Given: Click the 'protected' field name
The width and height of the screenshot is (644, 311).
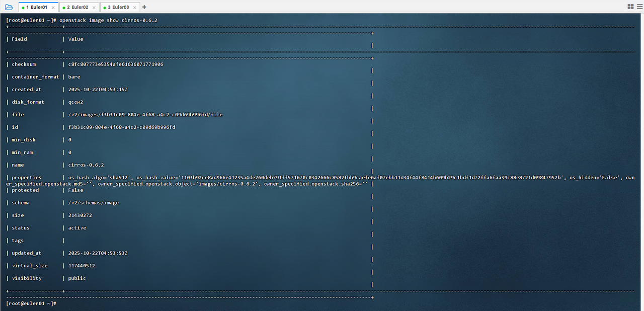Looking at the screenshot, I should click(x=25, y=190).
